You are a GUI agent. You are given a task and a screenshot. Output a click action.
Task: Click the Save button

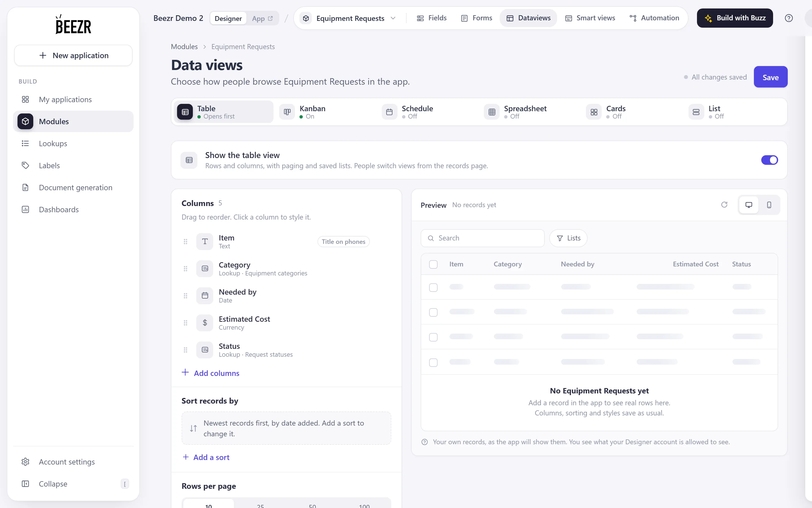tap(770, 77)
